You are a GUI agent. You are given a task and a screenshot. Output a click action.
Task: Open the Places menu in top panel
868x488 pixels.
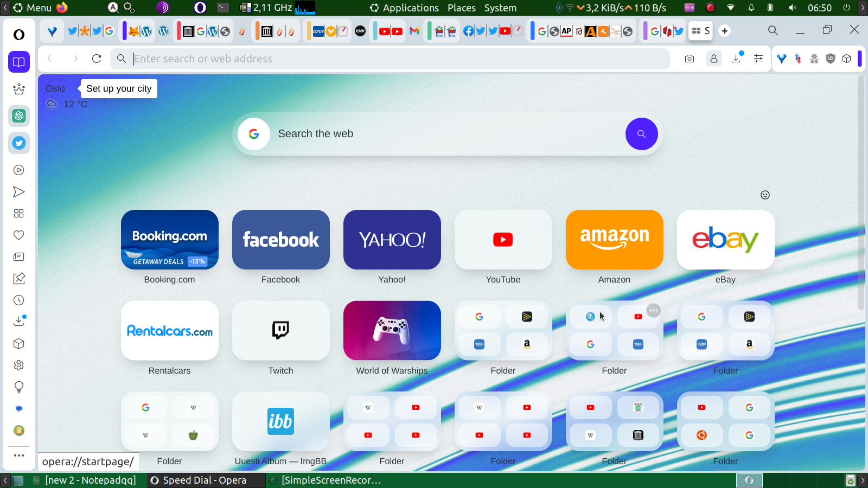[x=462, y=8]
